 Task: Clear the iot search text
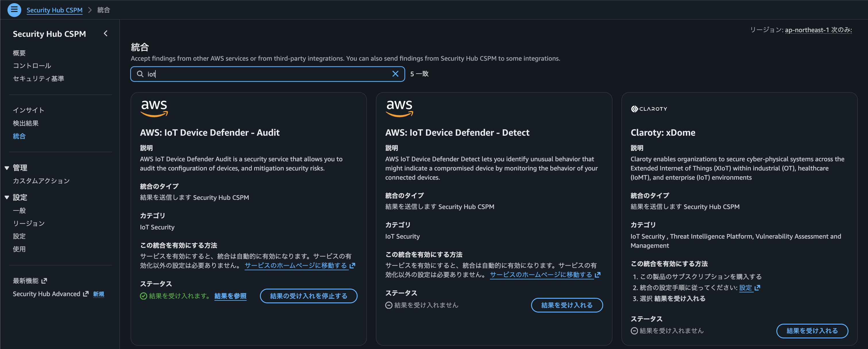point(395,74)
